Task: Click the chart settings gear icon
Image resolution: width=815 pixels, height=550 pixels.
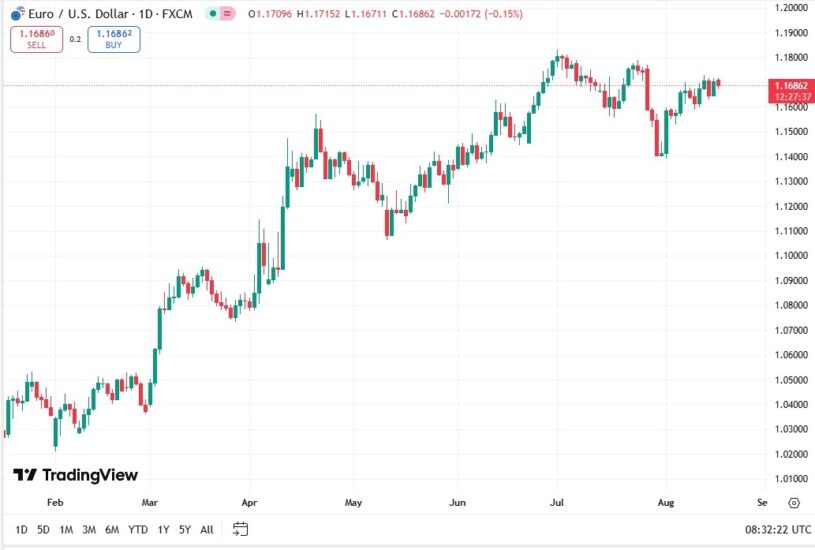Action: 793,503
